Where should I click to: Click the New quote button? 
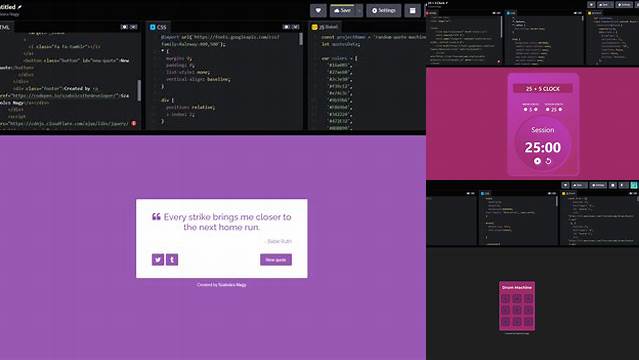tap(276, 260)
